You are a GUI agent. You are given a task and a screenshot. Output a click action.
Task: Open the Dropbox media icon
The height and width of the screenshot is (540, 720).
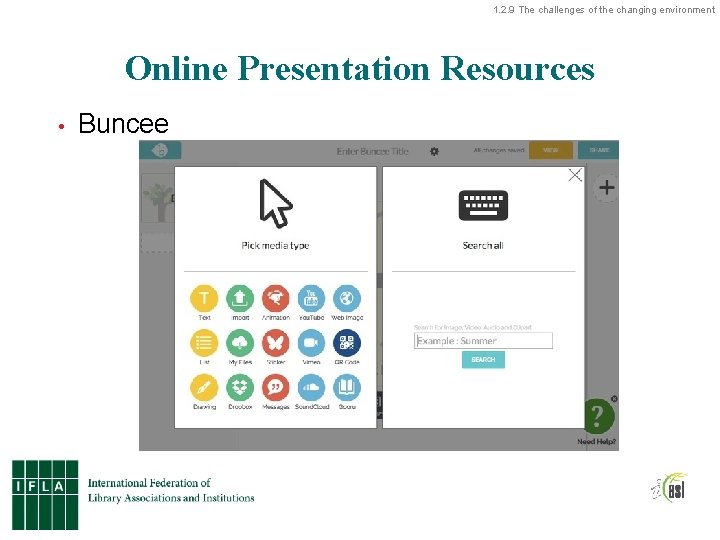240,388
